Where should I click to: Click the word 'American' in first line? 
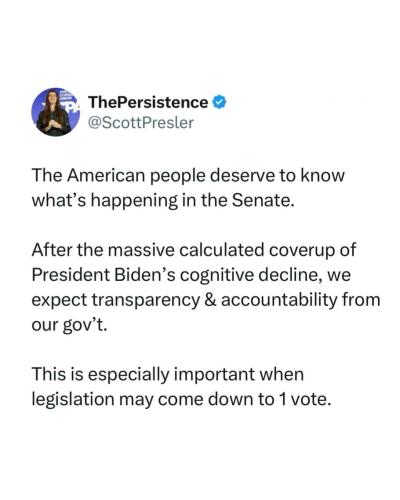click(108, 175)
